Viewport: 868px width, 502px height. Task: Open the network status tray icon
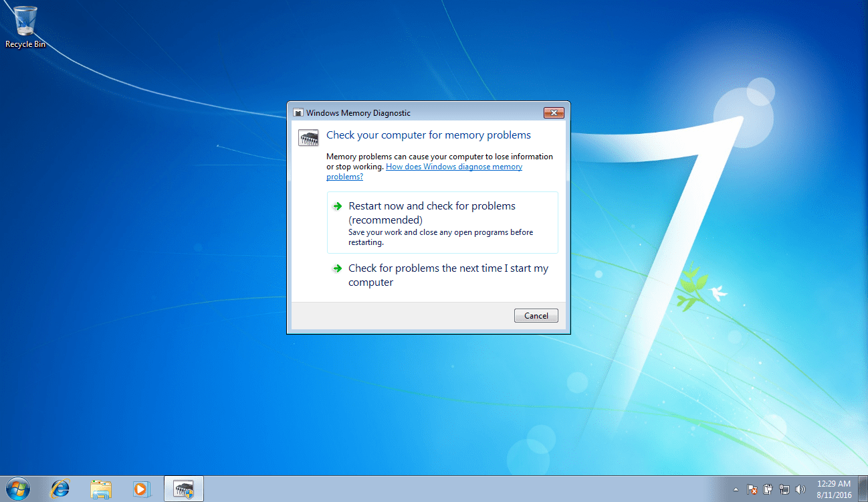784,489
